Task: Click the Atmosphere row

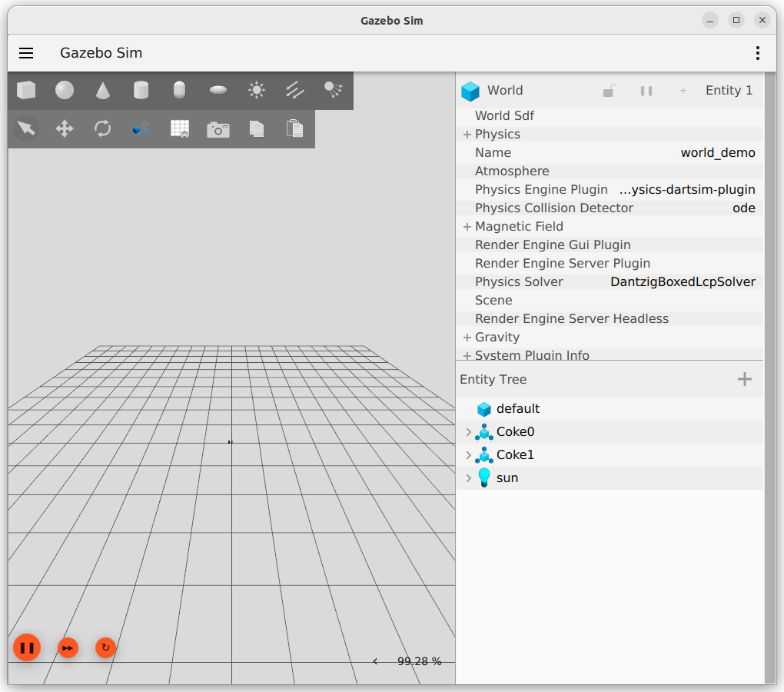Action: tap(610, 171)
